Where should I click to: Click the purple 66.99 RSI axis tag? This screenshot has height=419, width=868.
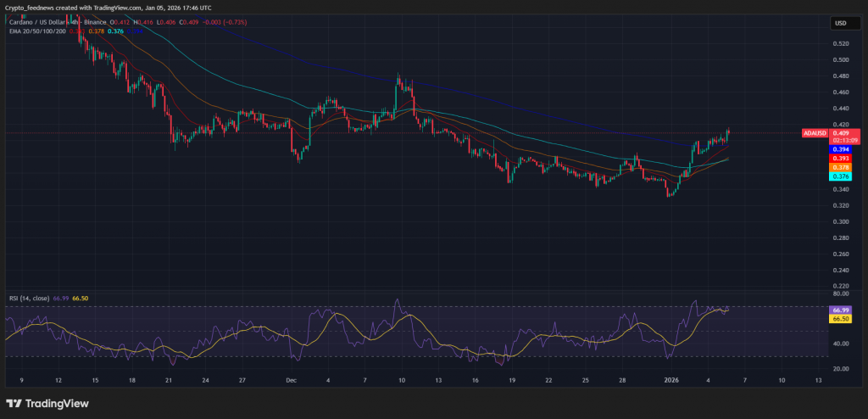pyautogui.click(x=840, y=310)
